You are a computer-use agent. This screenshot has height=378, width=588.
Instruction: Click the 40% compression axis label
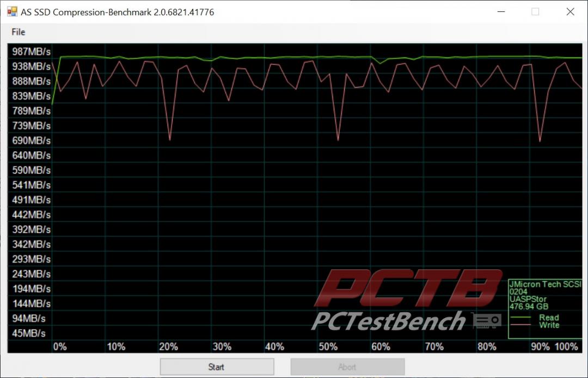coord(274,346)
